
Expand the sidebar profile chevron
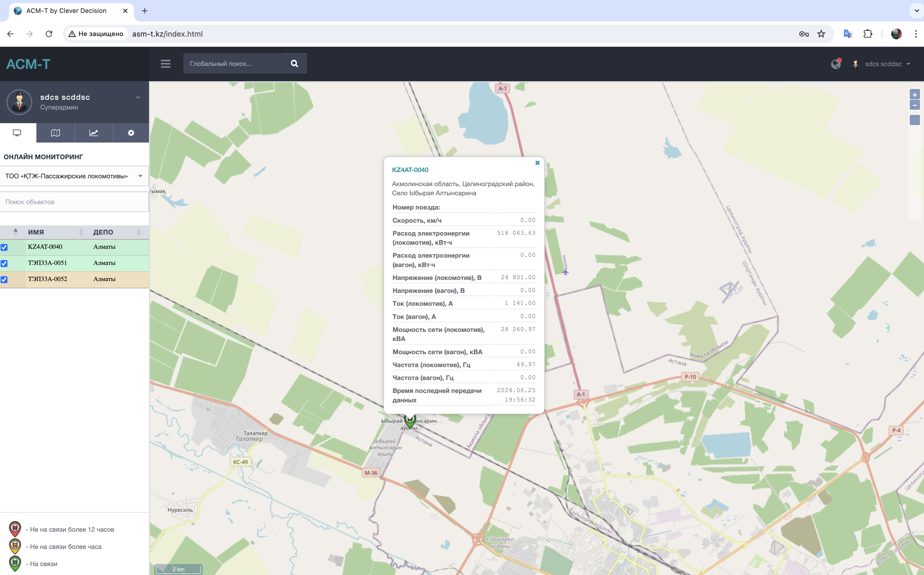(138, 97)
